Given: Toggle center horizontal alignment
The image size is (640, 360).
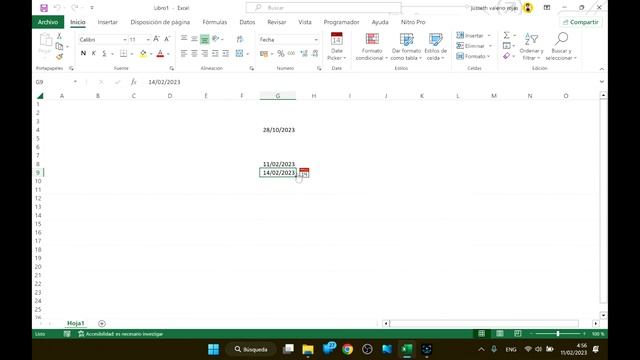Looking at the screenshot, I should point(194,53).
